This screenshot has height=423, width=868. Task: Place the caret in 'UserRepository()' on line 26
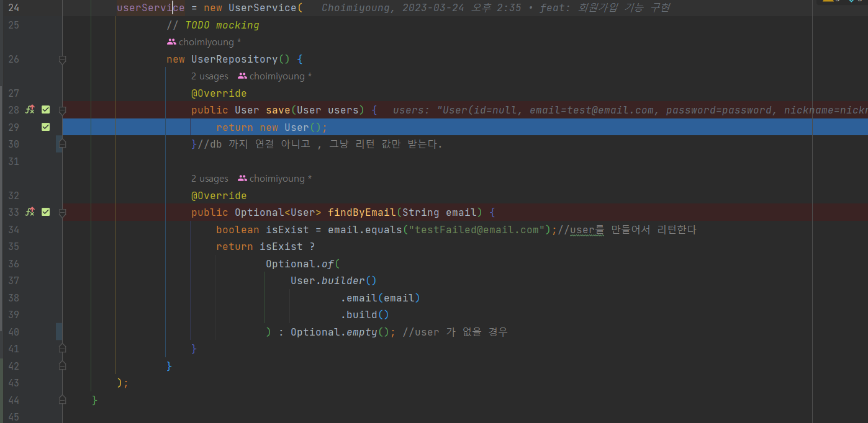click(241, 60)
